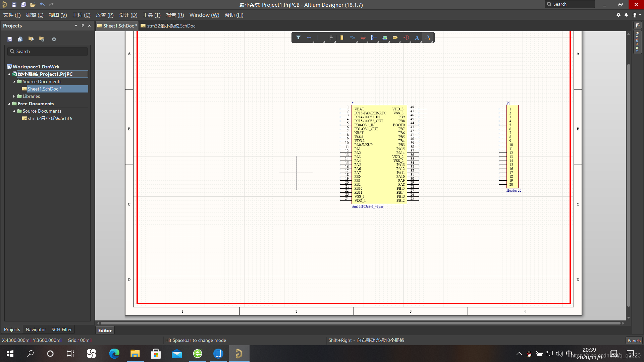Close the Projects panel

tap(89, 25)
